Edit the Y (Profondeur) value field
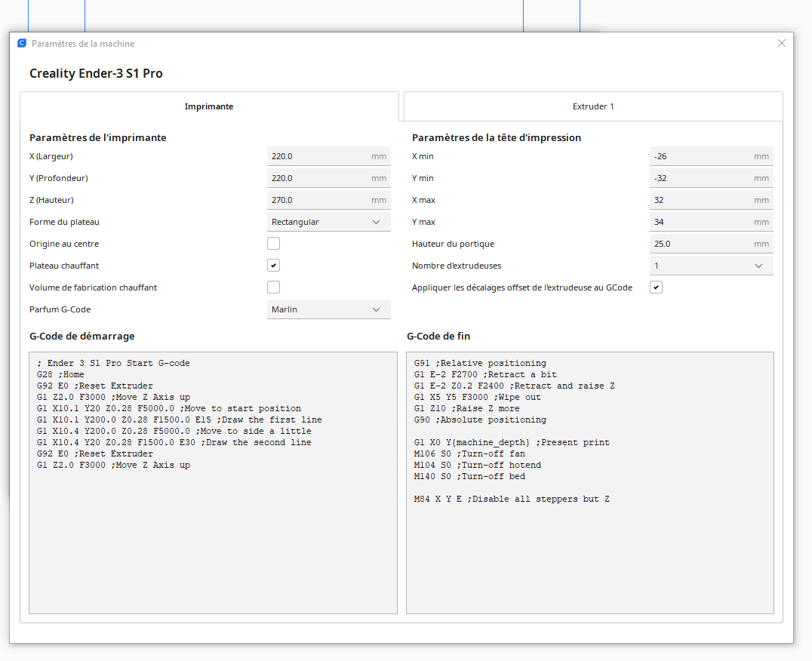Viewport: 812px width, 661px height. tap(318, 178)
